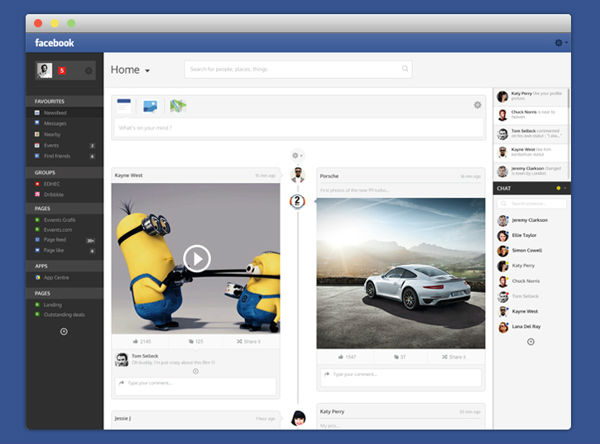The height and width of the screenshot is (444, 600).
Task: Open the Home dropdown menu
Action: (147, 71)
